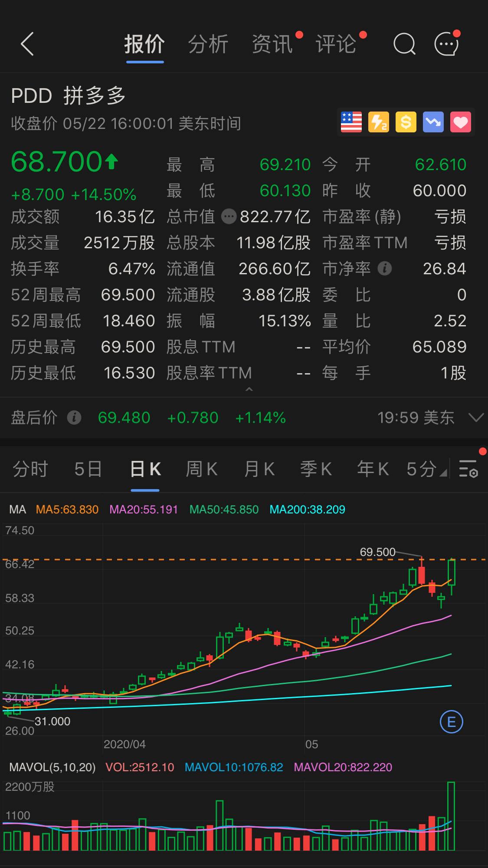488x868 pixels.
Task: Tap the info icon next to 盘后价
Action: 74,418
